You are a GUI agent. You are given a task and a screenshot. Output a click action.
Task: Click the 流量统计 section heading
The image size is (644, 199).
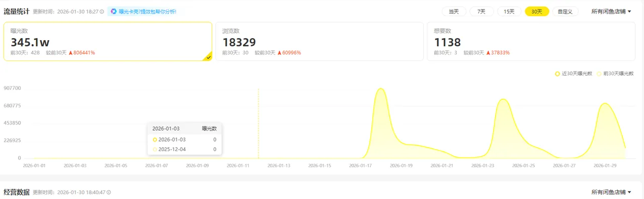(x=17, y=11)
